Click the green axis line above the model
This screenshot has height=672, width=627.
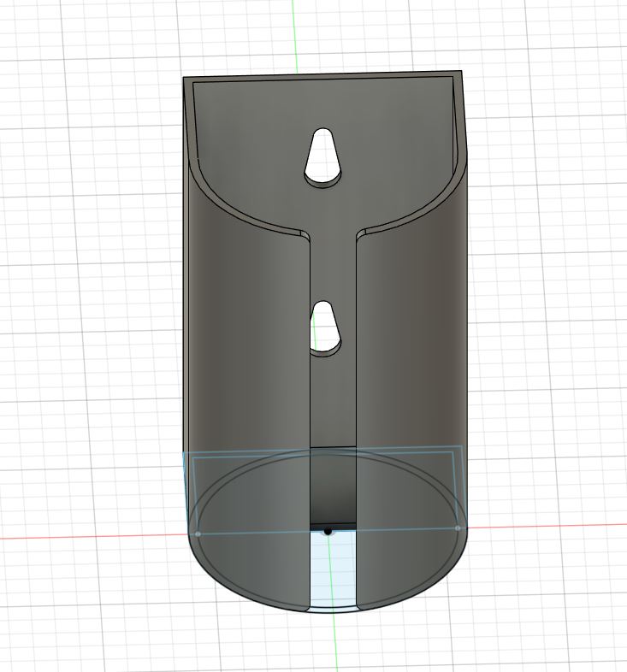coord(294,34)
